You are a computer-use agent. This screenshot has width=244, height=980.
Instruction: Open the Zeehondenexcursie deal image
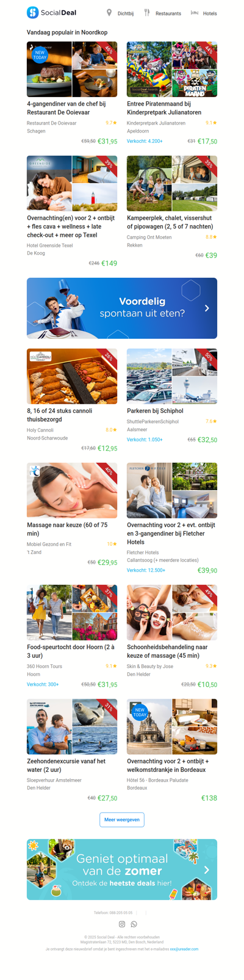click(x=72, y=727)
